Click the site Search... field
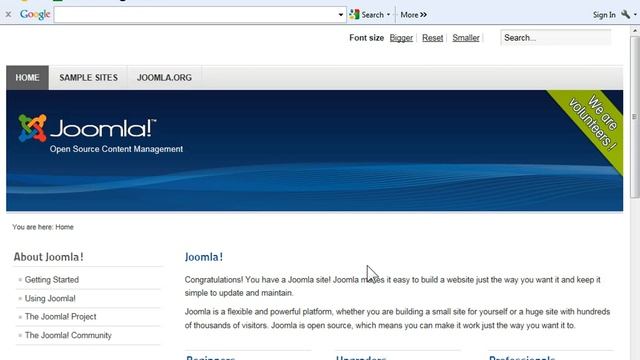The height and width of the screenshot is (360, 640). [556, 38]
